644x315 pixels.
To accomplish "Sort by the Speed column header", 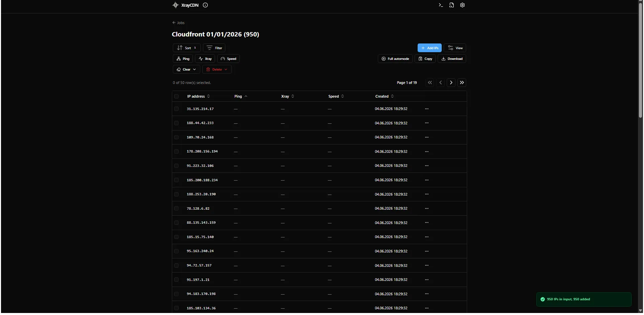I will 336,96.
